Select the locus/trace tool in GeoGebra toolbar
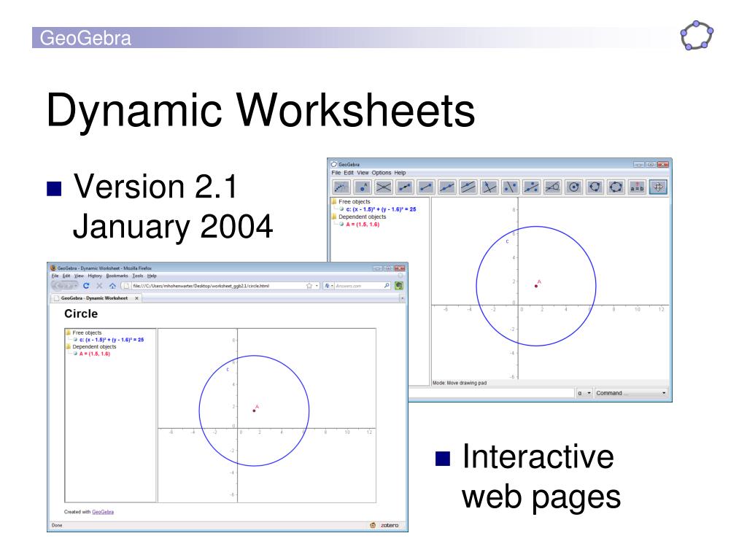The height and width of the screenshot is (560, 747). point(341,187)
